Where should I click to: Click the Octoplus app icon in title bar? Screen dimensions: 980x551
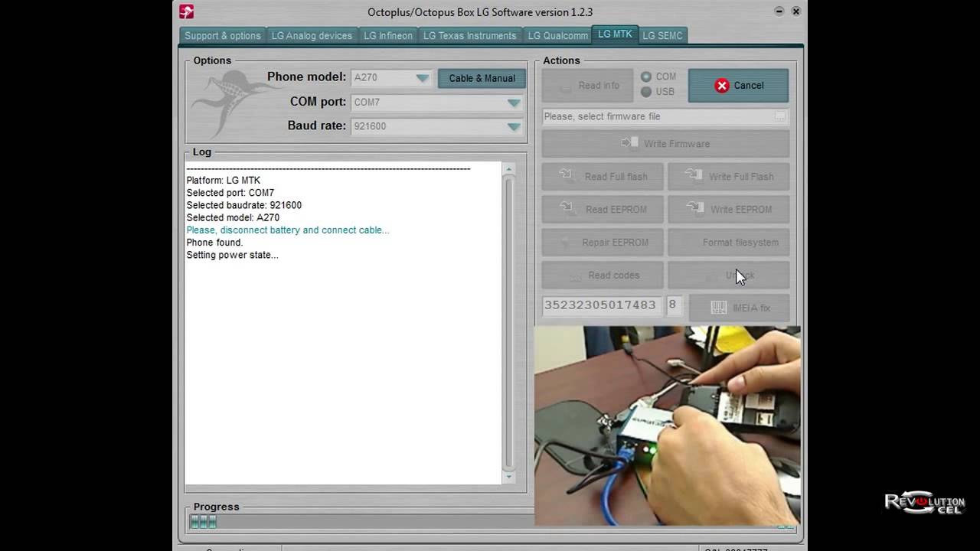pos(186,11)
